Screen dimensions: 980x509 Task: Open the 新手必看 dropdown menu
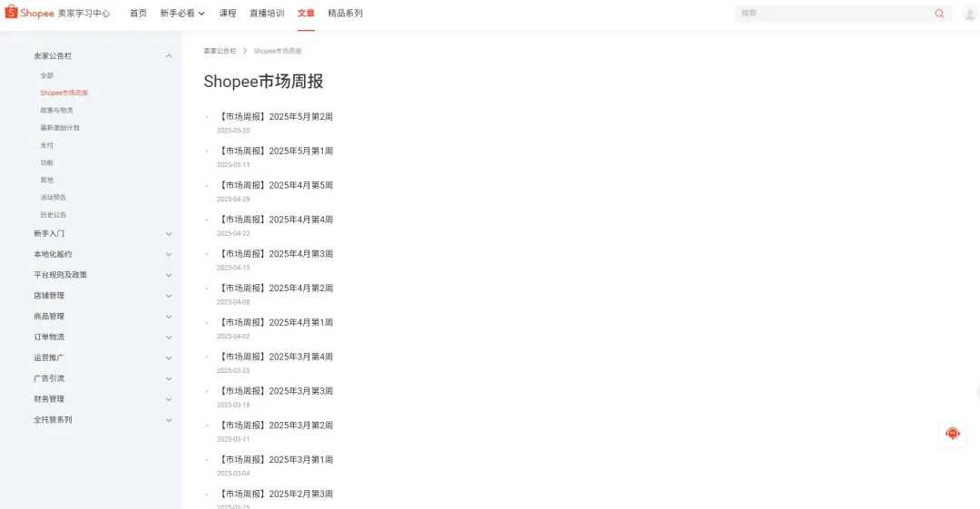181,13
